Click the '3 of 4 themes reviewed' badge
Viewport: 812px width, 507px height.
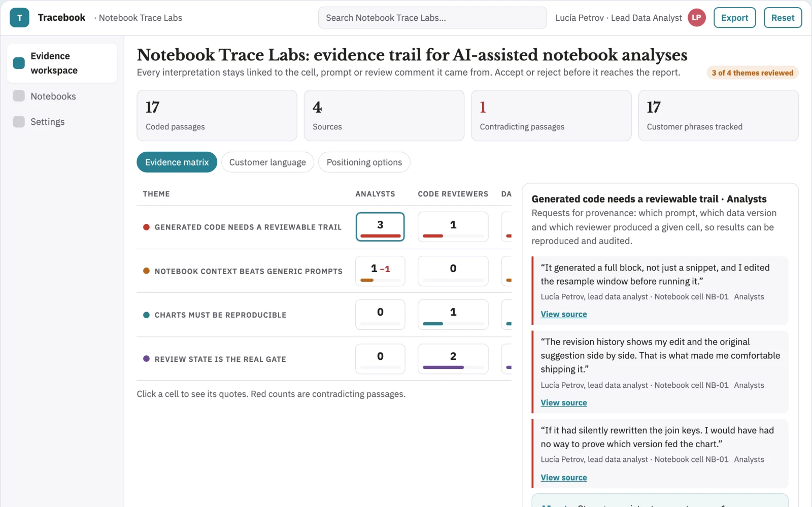tap(752, 73)
